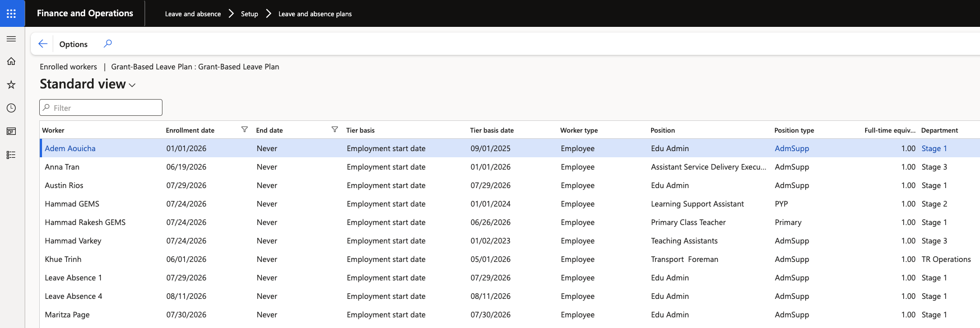Image resolution: width=980 pixels, height=328 pixels.
Task: Select Hammad Varkey worker cell
Action: pos(73,241)
